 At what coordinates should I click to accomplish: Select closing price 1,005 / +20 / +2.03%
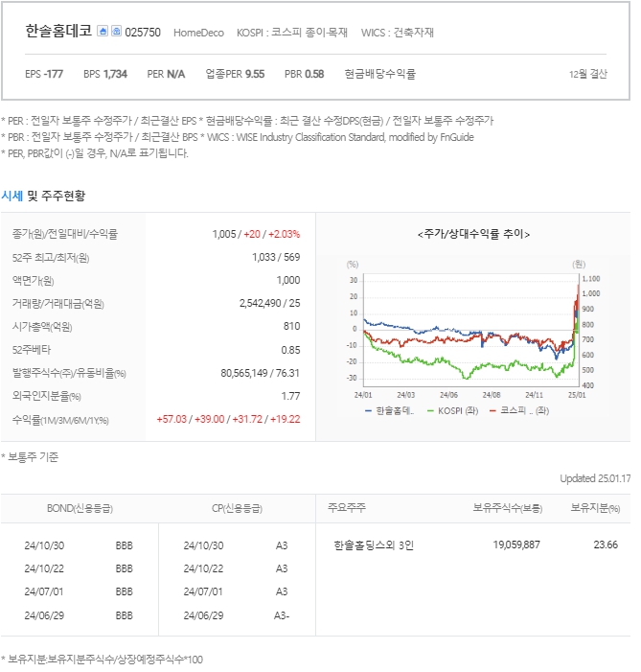coord(256,235)
